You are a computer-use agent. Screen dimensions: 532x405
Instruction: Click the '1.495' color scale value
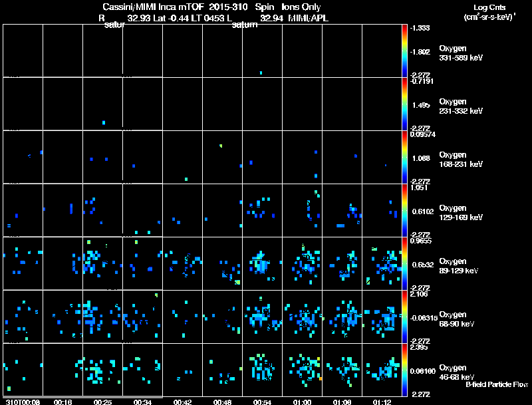tap(421, 105)
